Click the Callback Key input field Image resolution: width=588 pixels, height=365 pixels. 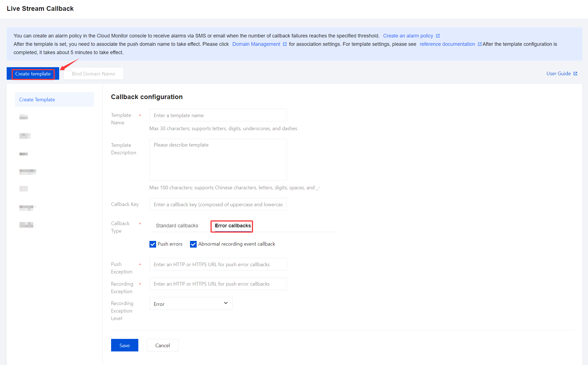coord(218,204)
